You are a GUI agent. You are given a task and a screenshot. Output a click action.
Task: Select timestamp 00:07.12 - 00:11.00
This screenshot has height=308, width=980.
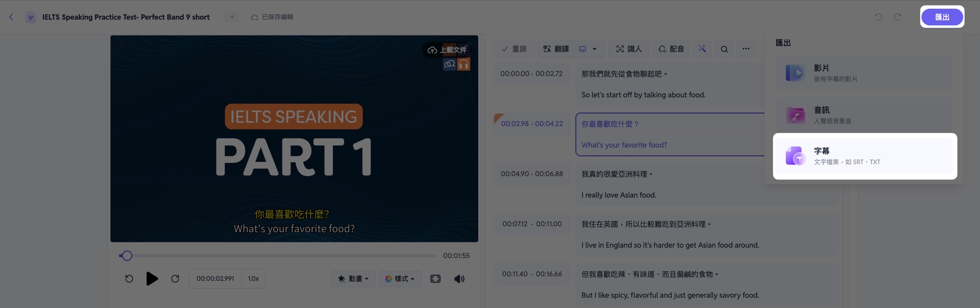coord(532,224)
